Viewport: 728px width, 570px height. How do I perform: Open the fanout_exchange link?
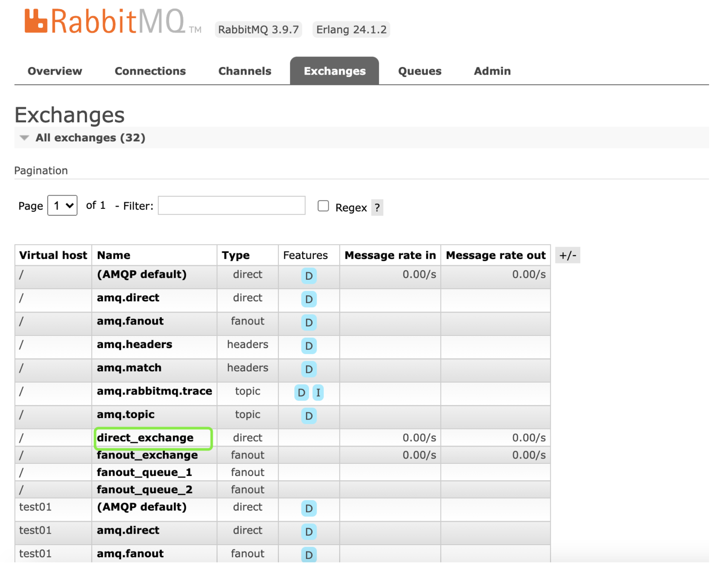tap(147, 455)
